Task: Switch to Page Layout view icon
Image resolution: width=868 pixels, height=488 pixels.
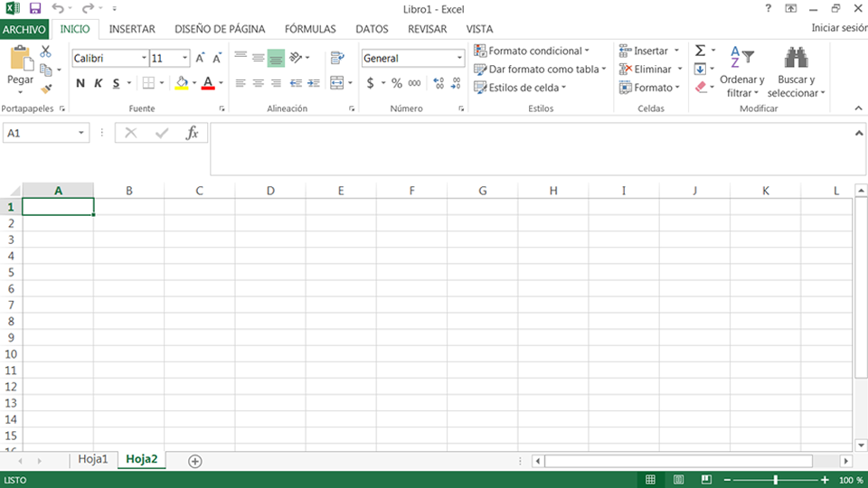Action: pos(678,480)
